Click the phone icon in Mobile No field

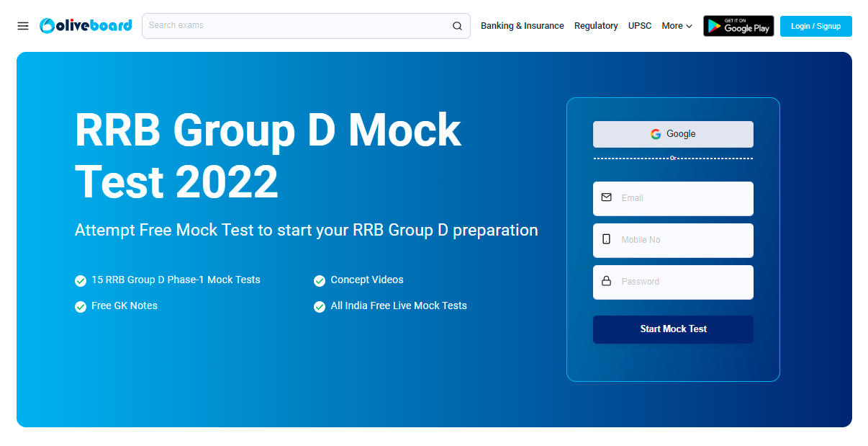click(x=606, y=239)
